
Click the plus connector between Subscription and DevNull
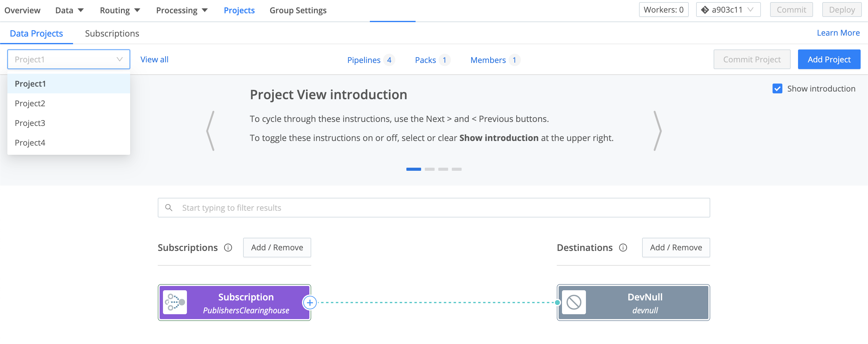point(310,303)
